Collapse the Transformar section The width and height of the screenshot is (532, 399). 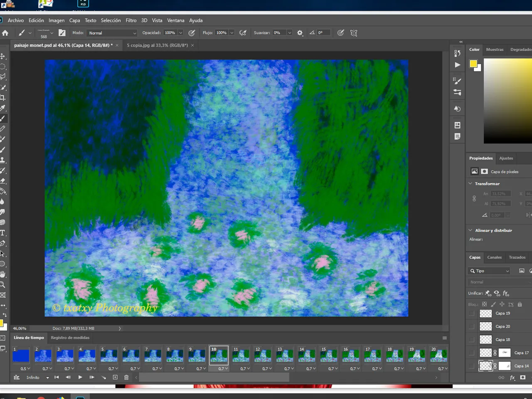[470, 183]
